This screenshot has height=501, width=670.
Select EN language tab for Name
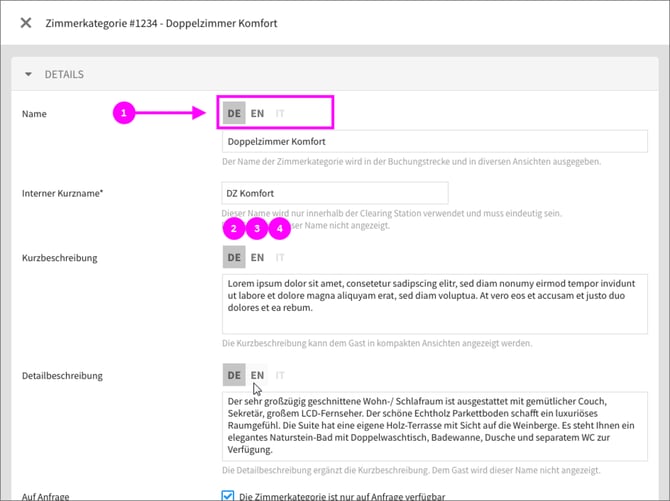coord(257,113)
